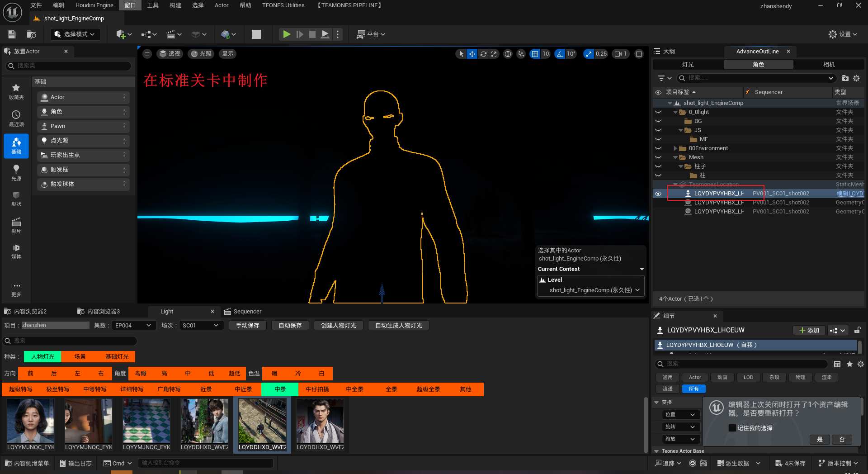Click the viewport hamburger options menu
This screenshot has height=474, width=868.
point(147,54)
